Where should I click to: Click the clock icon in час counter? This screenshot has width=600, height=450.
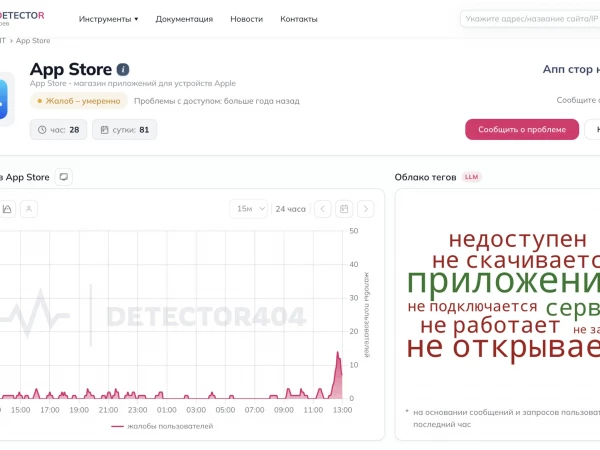pos(42,130)
